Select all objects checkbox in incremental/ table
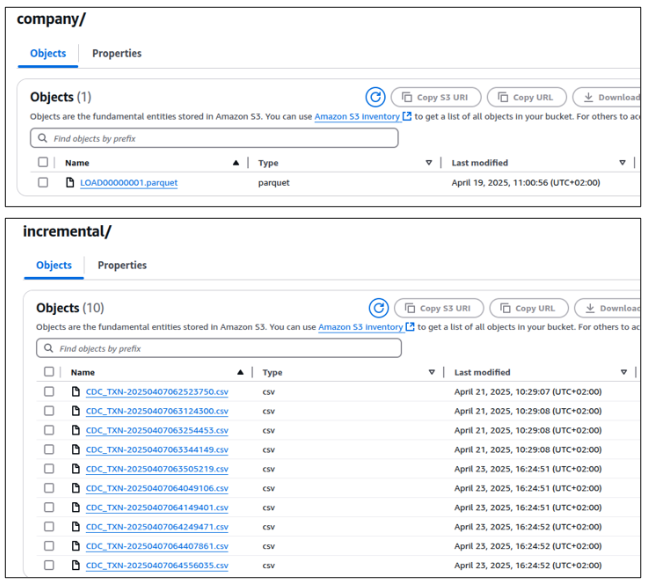This screenshot has height=584, width=648. [x=49, y=372]
